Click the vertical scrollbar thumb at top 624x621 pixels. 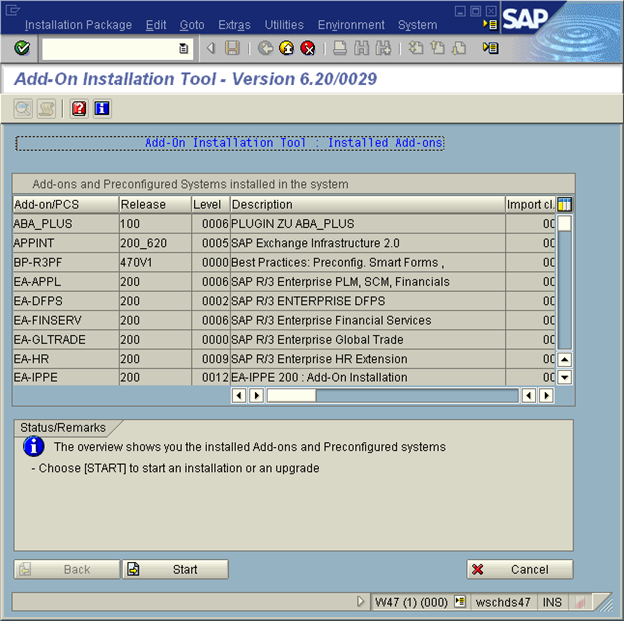click(564, 223)
